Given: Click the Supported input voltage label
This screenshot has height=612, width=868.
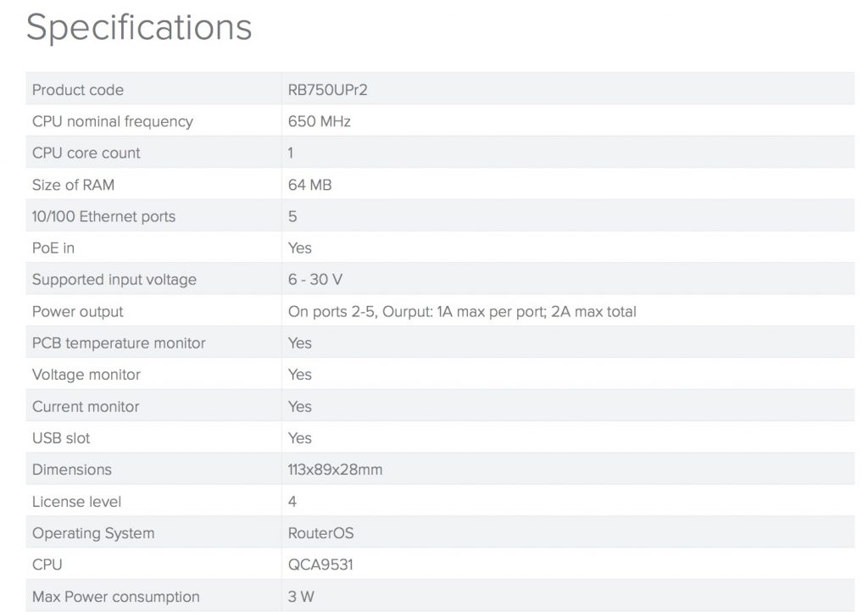Looking at the screenshot, I should click(114, 280).
